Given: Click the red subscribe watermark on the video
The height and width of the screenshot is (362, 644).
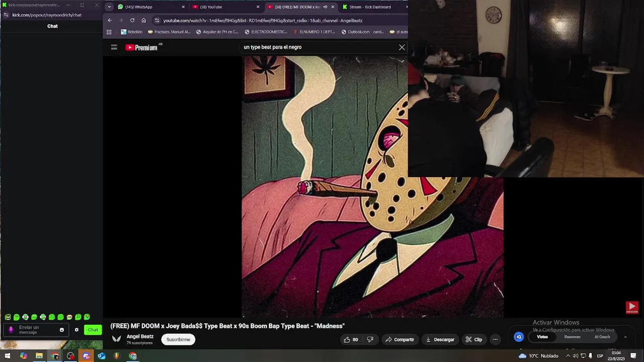Looking at the screenshot, I should 632,307.
